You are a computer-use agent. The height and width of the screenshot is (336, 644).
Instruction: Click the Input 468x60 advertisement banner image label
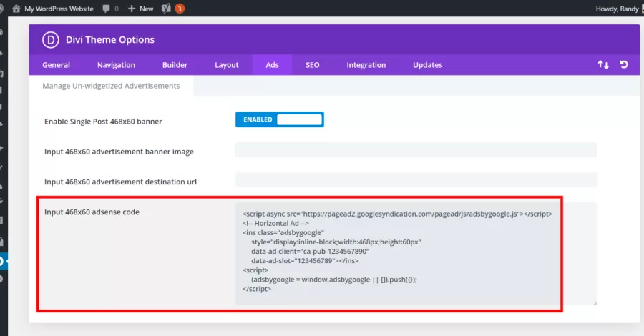pyautogui.click(x=119, y=152)
